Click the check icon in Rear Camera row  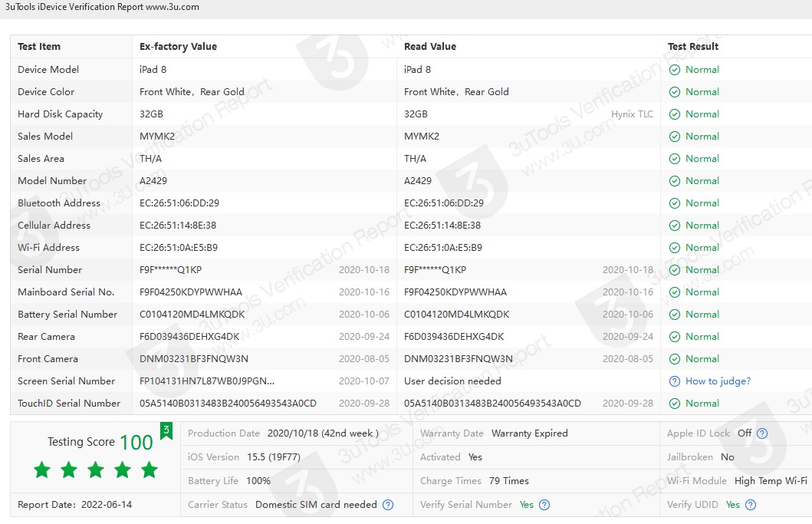[x=674, y=338]
